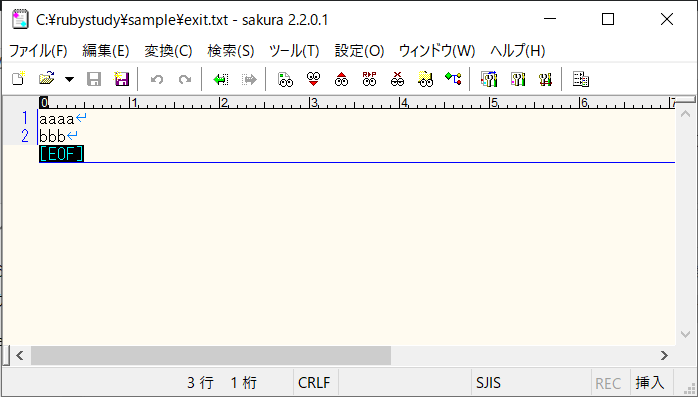Maximize the sakura editor window

(608, 19)
